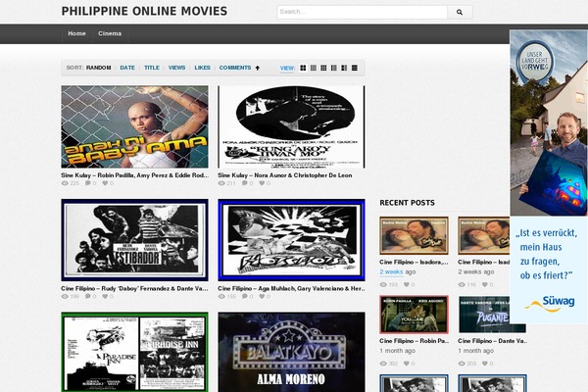The height and width of the screenshot is (392, 588).
Task: Click views eye icon under Rudy Fernandez post
Action: 65,297
